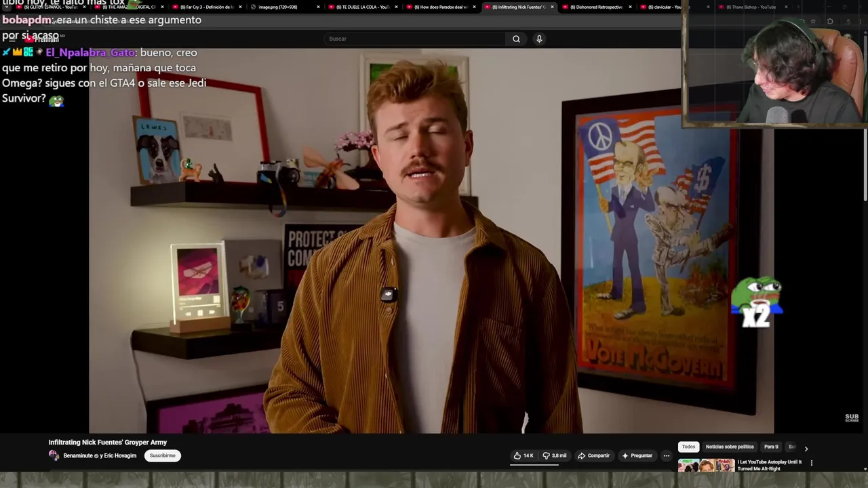
Task: Open the Autoplay Alt-Right video thumbnail
Action: click(706, 466)
